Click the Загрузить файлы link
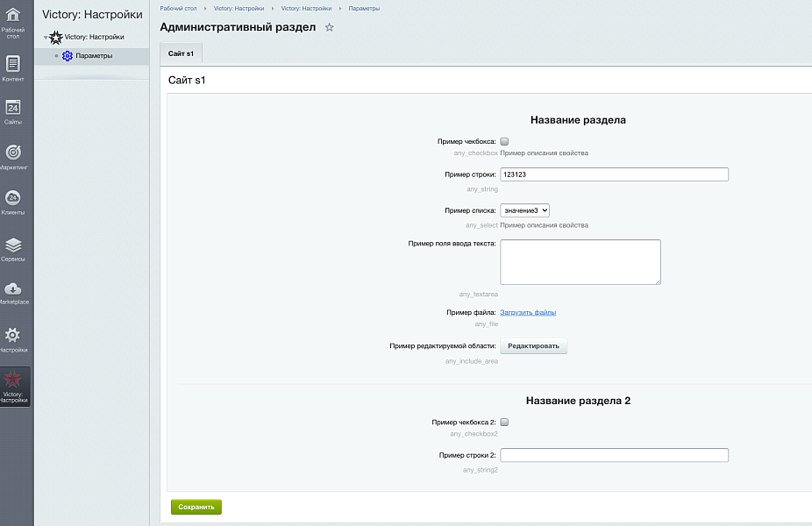 tap(528, 312)
